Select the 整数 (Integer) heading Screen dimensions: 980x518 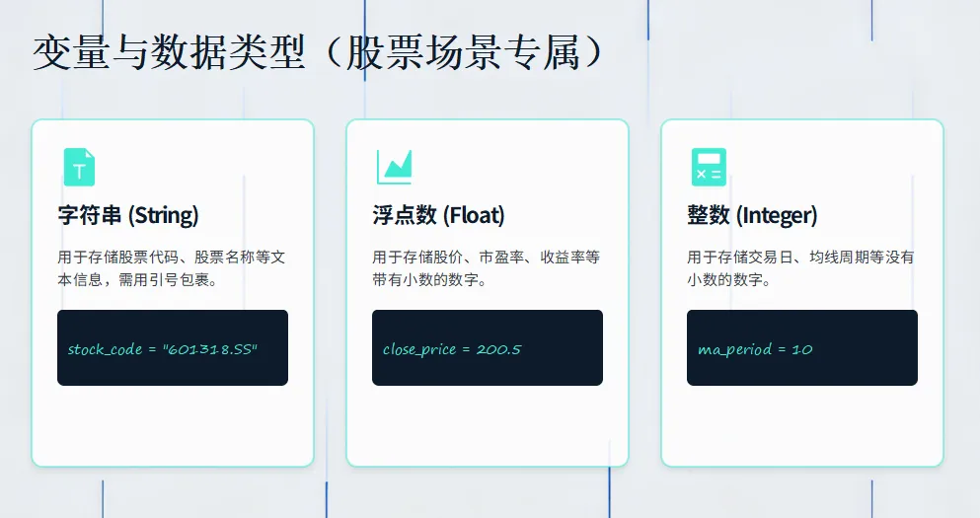point(752,215)
